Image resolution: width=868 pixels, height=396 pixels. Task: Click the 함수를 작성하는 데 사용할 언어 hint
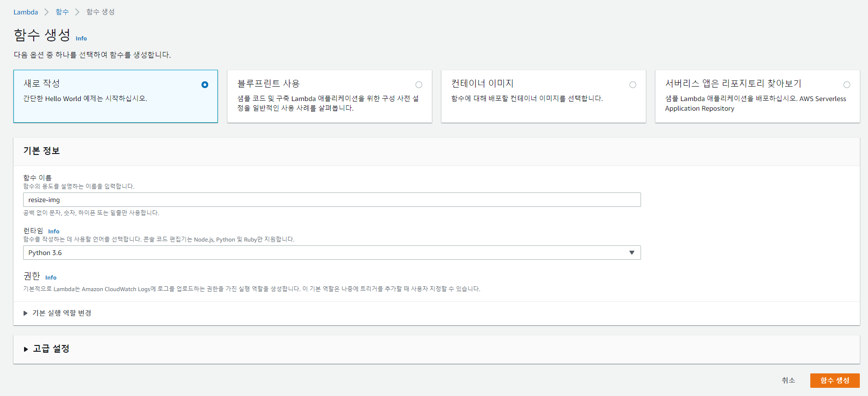(159, 240)
